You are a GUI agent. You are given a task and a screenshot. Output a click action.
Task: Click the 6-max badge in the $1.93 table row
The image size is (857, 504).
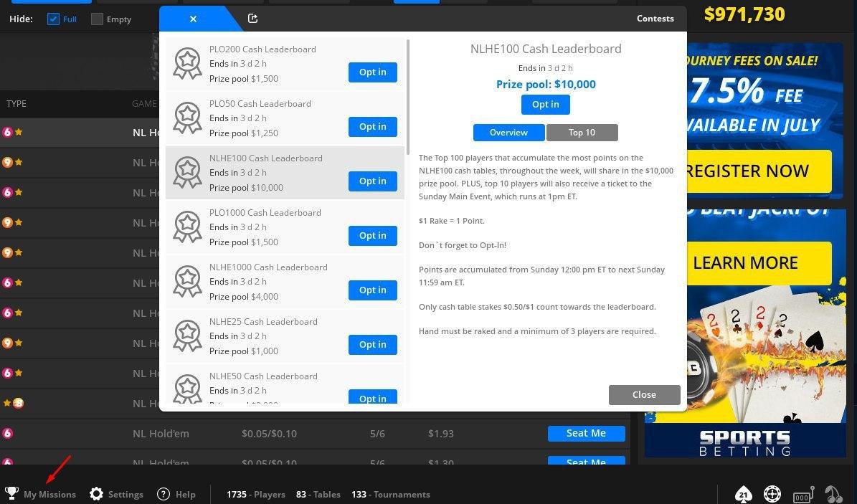click(x=7, y=434)
